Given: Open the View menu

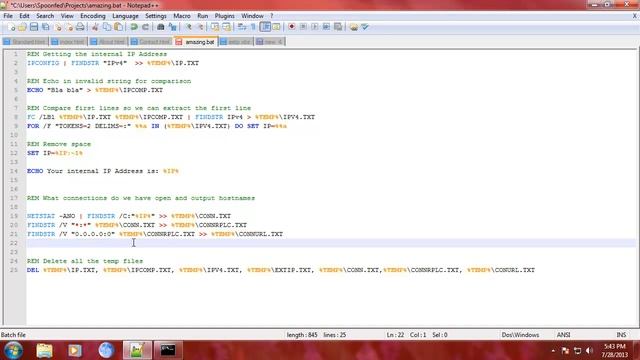Looking at the screenshot, I should [67, 16].
